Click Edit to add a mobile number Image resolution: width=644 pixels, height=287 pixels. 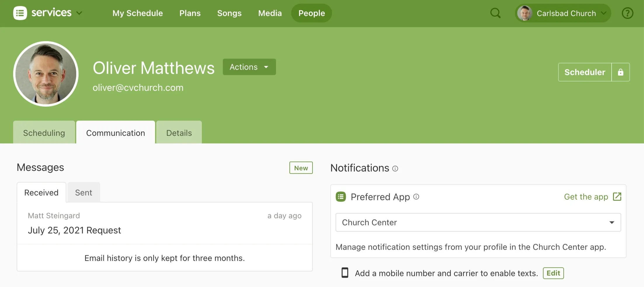click(553, 273)
